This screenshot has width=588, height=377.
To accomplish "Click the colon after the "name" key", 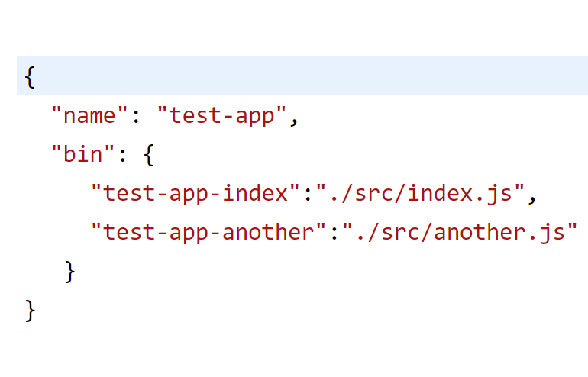I will [135, 116].
